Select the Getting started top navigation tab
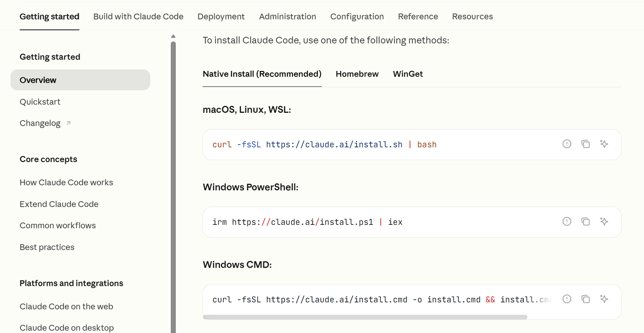The image size is (644, 333). pos(50,17)
